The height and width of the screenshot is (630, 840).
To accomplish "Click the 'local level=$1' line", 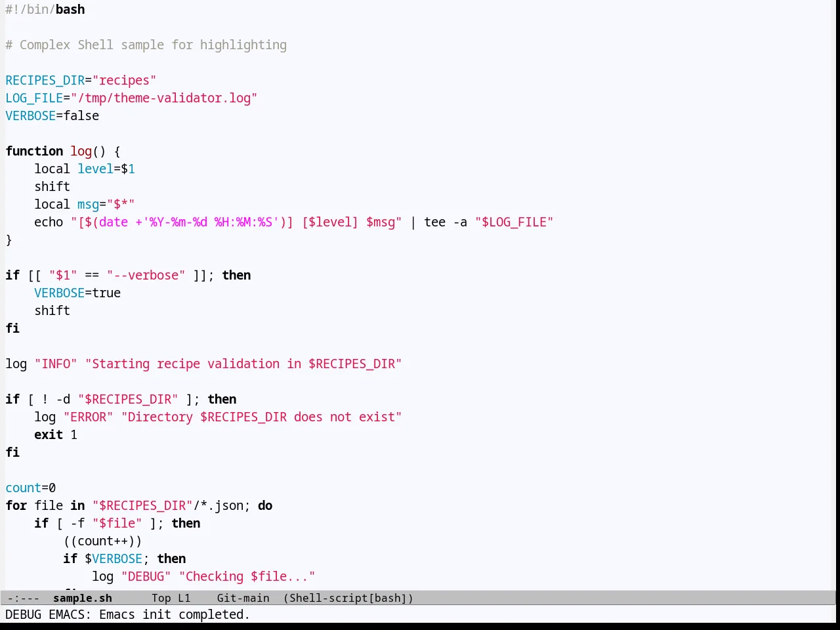I will point(85,169).
